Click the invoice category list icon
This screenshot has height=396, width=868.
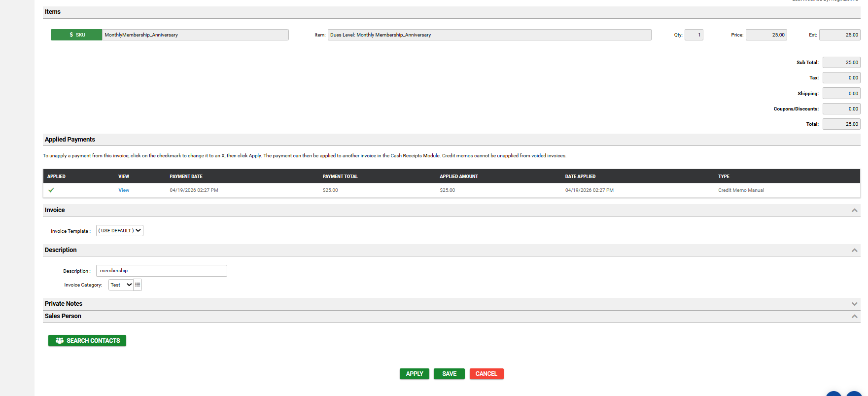coord(138,285)
